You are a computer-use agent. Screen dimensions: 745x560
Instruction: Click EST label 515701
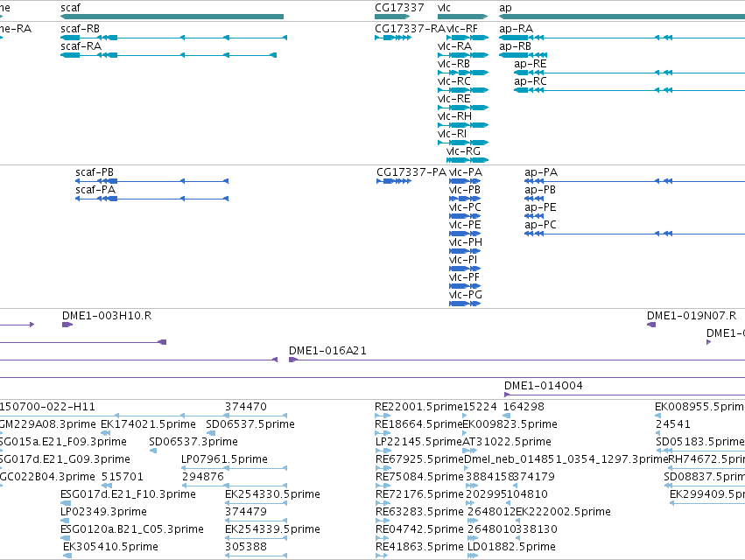(122, 476)
